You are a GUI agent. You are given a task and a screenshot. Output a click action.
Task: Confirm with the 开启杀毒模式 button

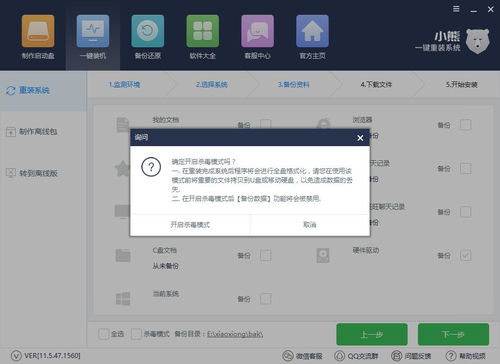[x=190, y=225]
